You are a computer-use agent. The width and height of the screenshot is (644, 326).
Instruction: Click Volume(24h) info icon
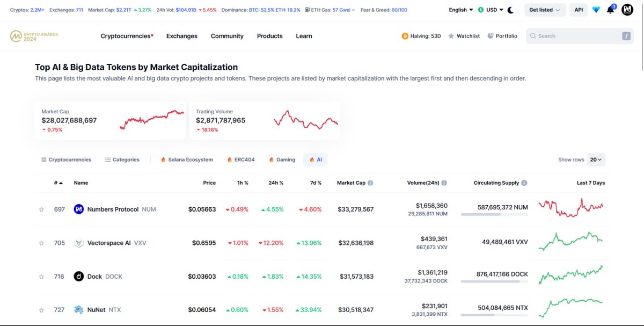444,183
